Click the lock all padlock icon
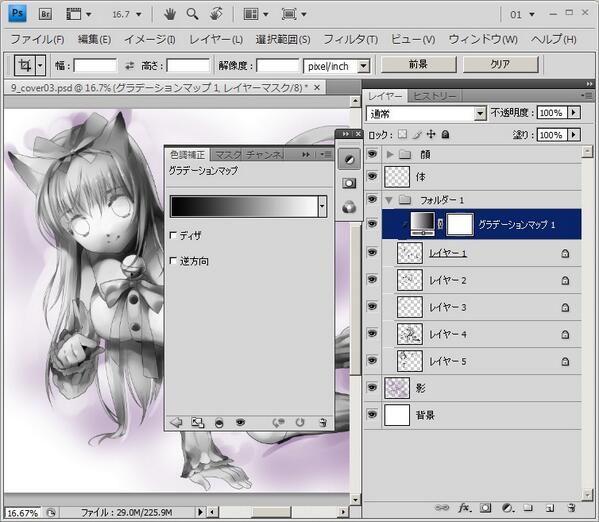Viewport: 599px width, 522px height. pyautogui.click(x=445, y=135)
